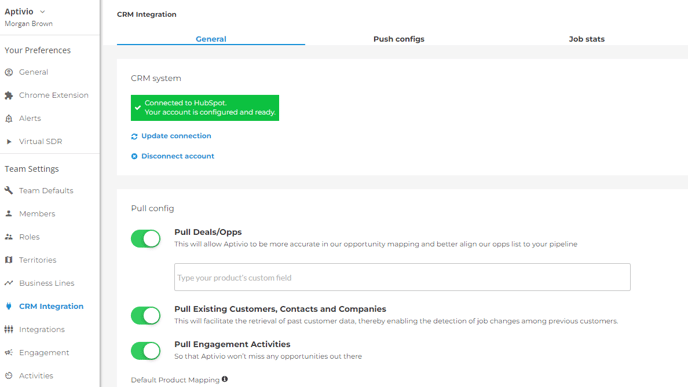Open Integrations in the sidebar

click(42, 330)
